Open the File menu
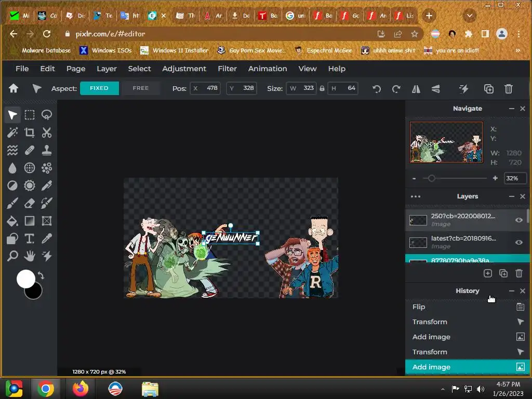532x399 pixels. [22, 69]
